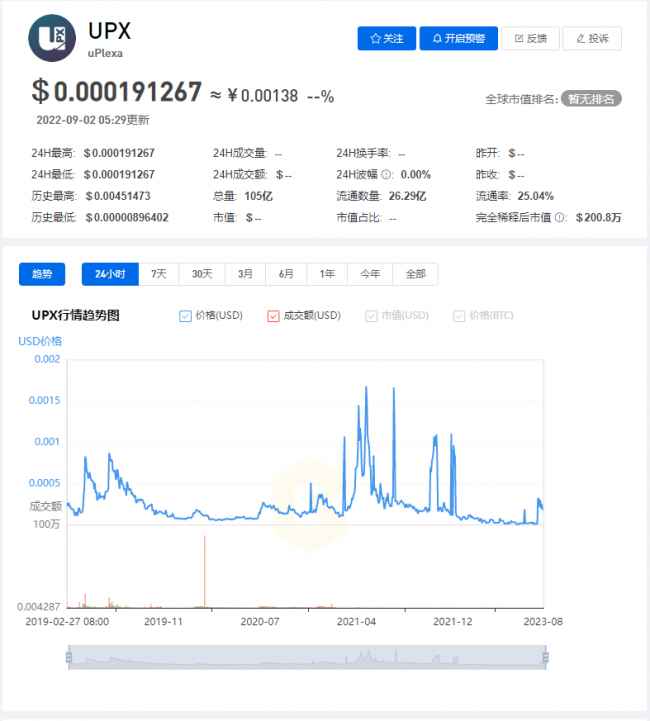
Task: Click info icon next to 完全稀释后市值
Action: coord(559,217)
